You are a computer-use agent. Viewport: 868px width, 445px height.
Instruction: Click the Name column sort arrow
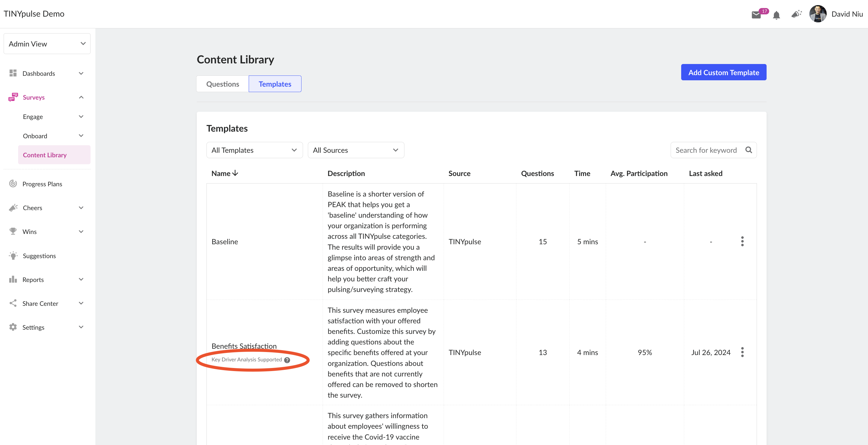[x=235, y=173]
